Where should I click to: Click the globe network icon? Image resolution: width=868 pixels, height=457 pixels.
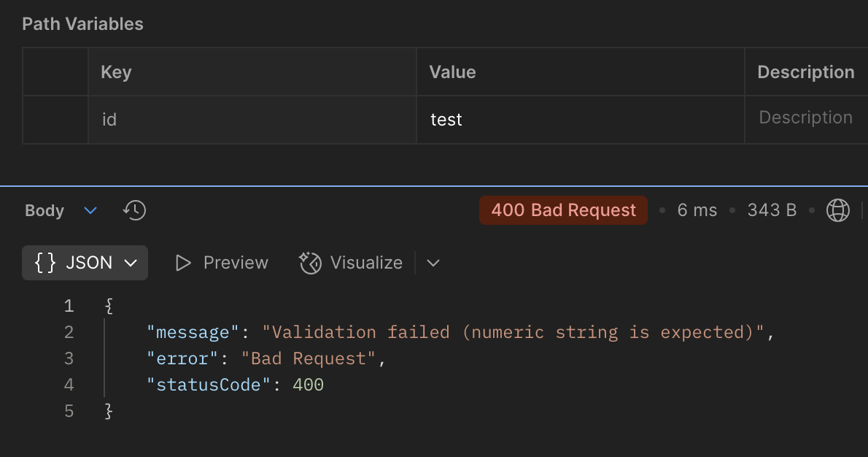pyautogui.click(x=837, y=210)
